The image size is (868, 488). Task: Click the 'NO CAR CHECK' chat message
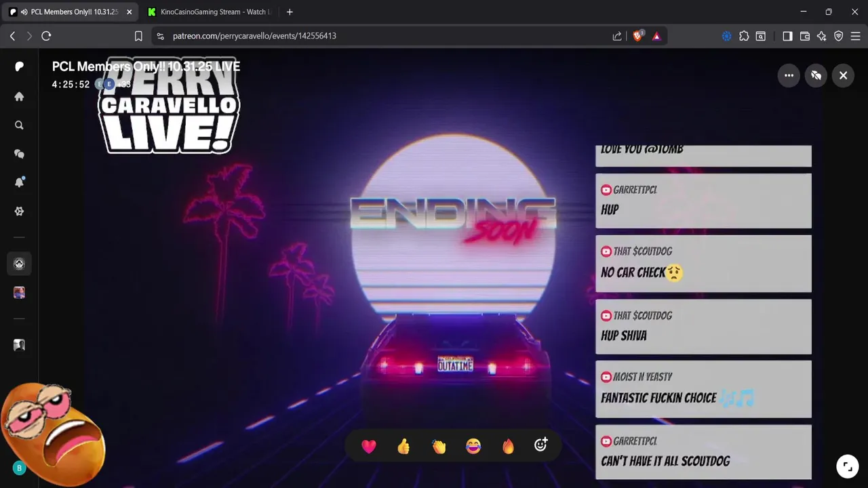point(703,264)
